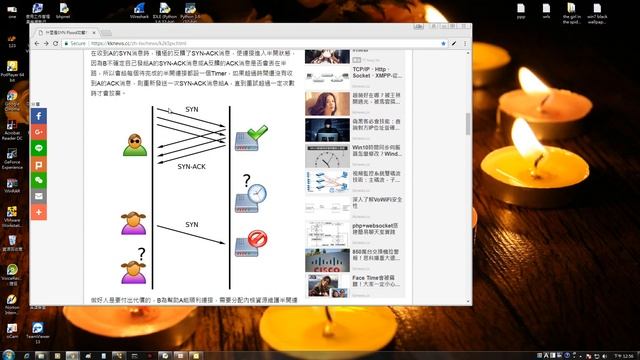This screenshot has height=360, width=640.
Task: Open the TCP/IP Http Socket XMPP article
Action: click(x=377, y=73)
